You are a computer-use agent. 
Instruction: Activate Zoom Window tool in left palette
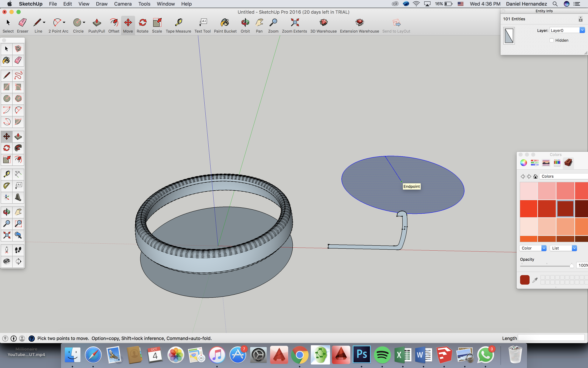pos(18,223)
